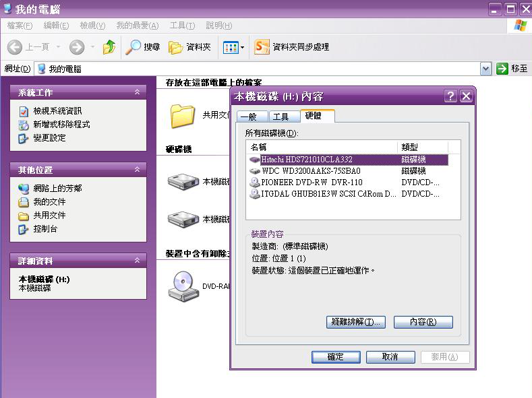Viewport: 532px width, 398px height.
Task: Open Change a Setting (變更設定)
Action: [42, 138]
